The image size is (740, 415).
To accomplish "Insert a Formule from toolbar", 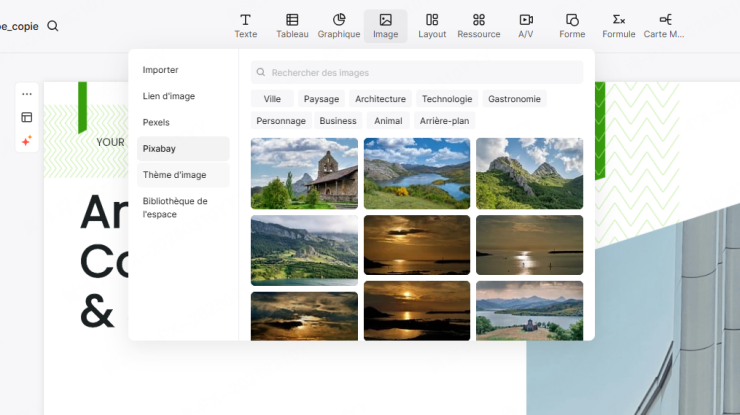I will coord(618,25).
